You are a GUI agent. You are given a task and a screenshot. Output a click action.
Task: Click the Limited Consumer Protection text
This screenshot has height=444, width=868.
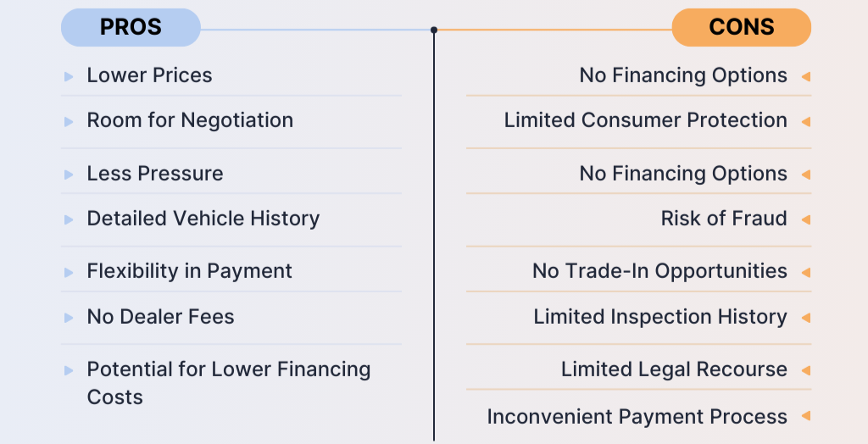(x=645, y=120)
